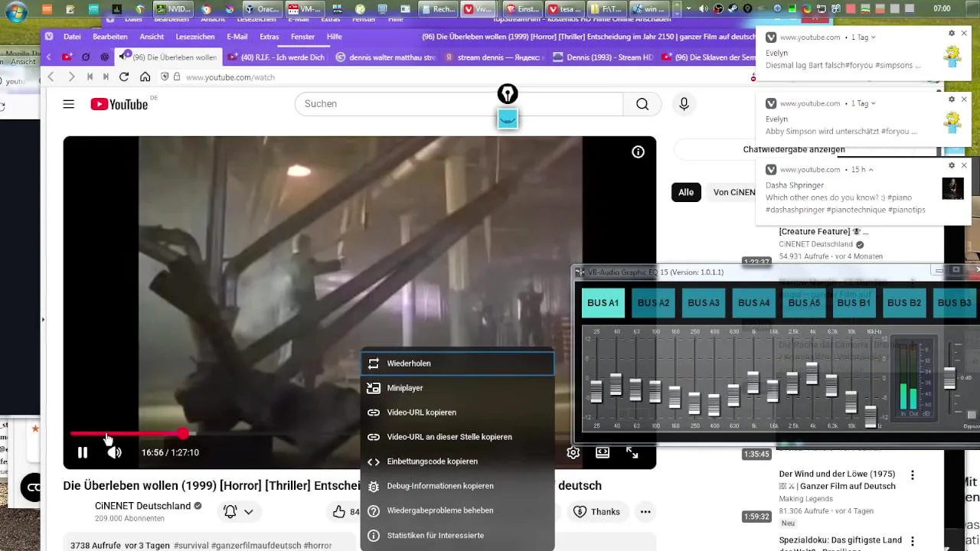Pause the playing video
Viewport: 980px width, 551px height.
[x=83, y=452]
